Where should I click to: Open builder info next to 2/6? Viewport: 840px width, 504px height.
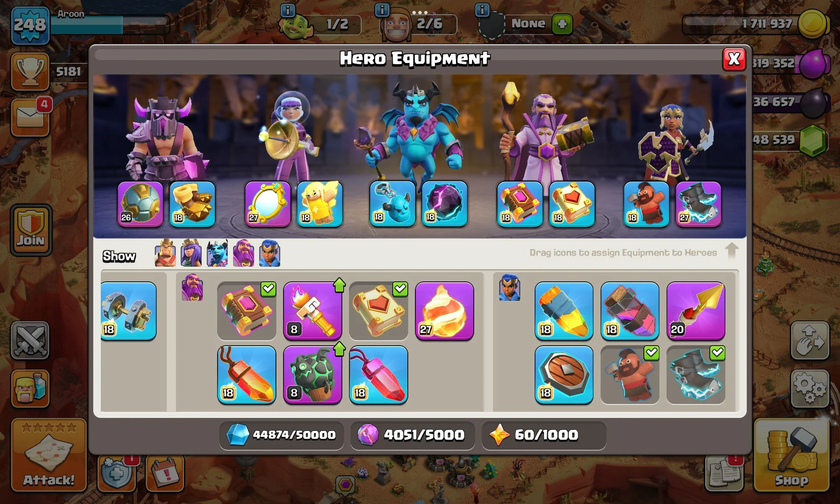pyautogui.click(x=382, y=9)
